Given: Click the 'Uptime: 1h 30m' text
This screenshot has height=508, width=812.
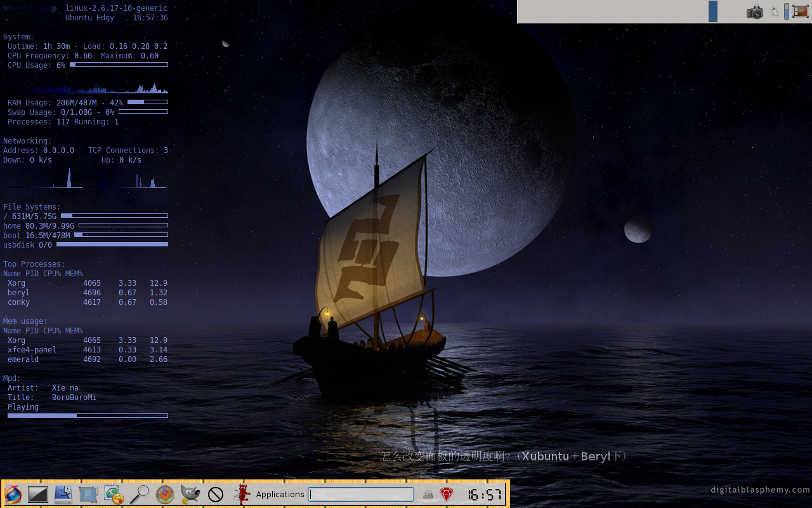Looking at the screenshot, I should pyautogui.click(x=39, y=46).
